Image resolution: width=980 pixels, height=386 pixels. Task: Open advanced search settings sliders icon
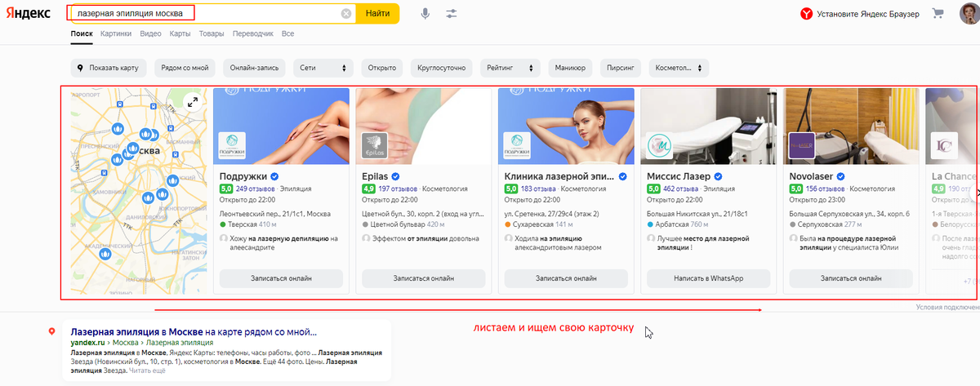coord(452,14)
